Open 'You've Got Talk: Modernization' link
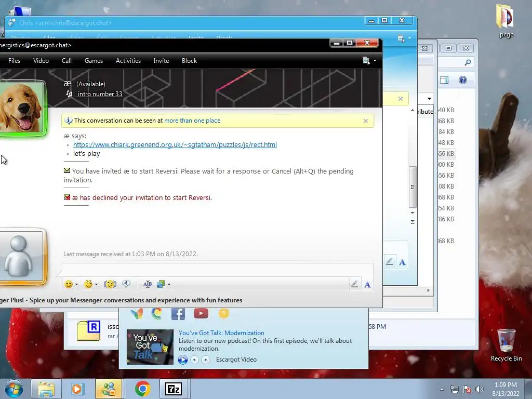532x399 pixels. pos(221,333)
